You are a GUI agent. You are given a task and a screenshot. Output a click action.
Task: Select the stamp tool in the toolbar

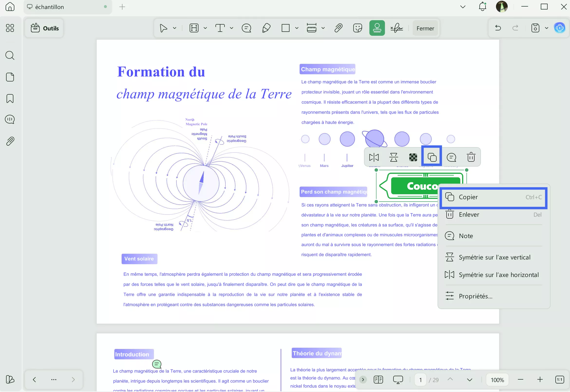(377, 28)
